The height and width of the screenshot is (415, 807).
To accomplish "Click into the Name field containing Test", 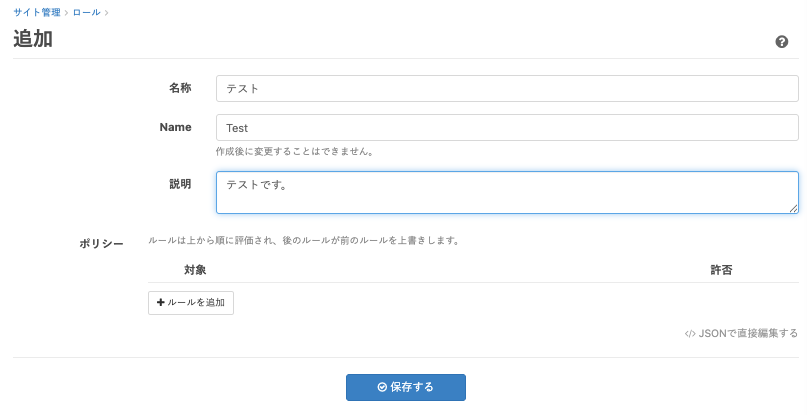I will tap(507, 128).
